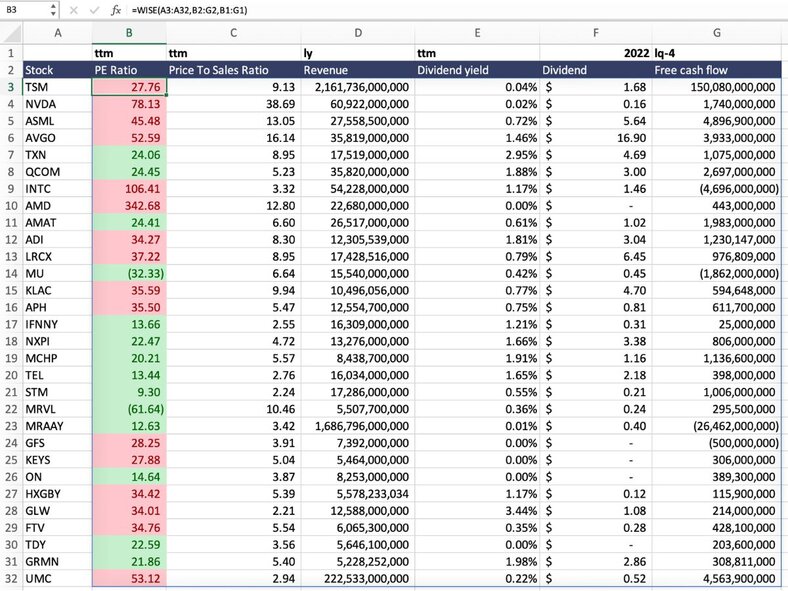Click the cancel X icon in formula bar
This screenshot has width=788, height=591.
pyautogui.click(x=74, y=10)
